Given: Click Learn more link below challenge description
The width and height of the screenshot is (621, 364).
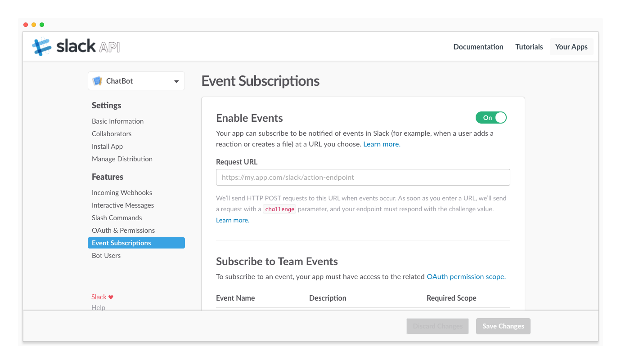Looking at the screenshot, I should click(233, 220).
